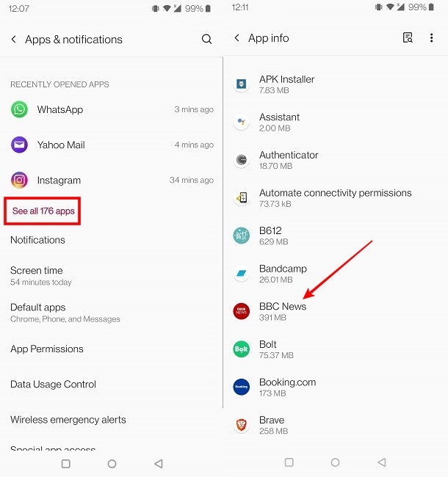
Task: Open the app search/filter icon in App info
Action: pos(408,37)
